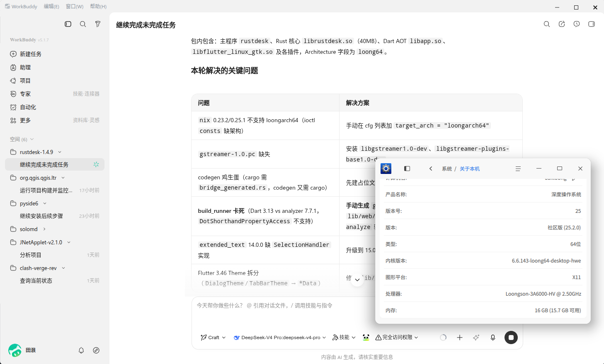604x364 pixels.
Task: Stop generation with the black stop button
Action: pyautogui.click(x=511, y=337)
